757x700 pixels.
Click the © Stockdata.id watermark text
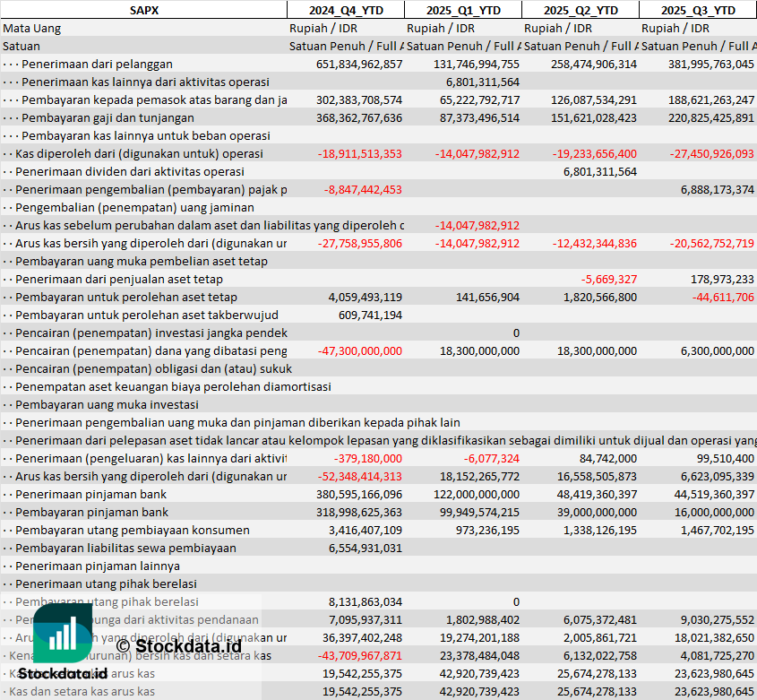click(x=178, y=645)
